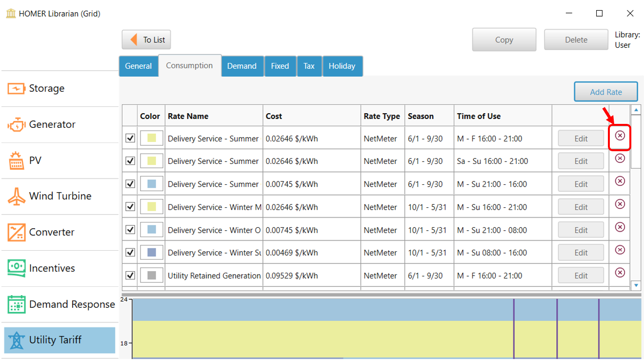Open the Demand Response library category

60,304
